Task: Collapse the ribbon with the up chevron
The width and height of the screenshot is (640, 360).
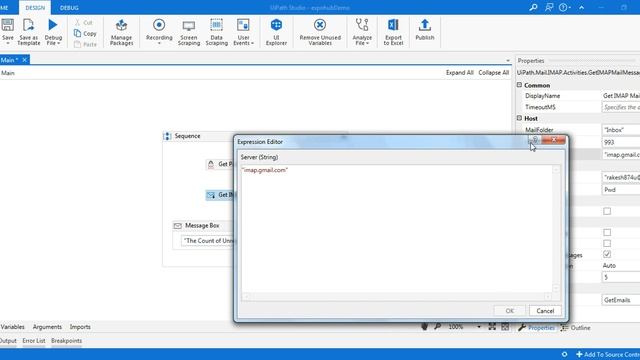Action: click(582, 7)
